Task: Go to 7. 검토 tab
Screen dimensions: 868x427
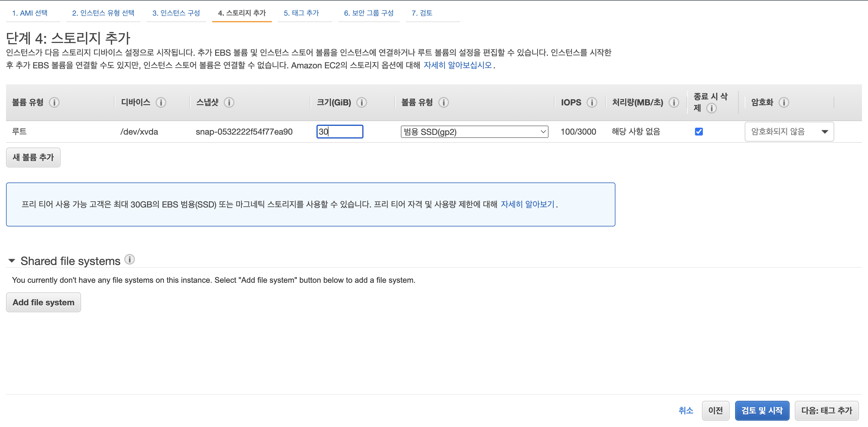Action: coord(422,13)
